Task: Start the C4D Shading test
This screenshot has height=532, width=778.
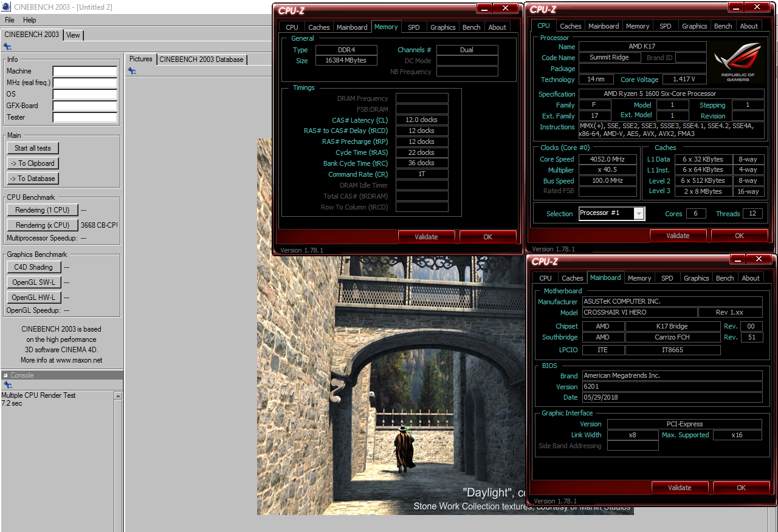Action: click(x=33, y=267)
